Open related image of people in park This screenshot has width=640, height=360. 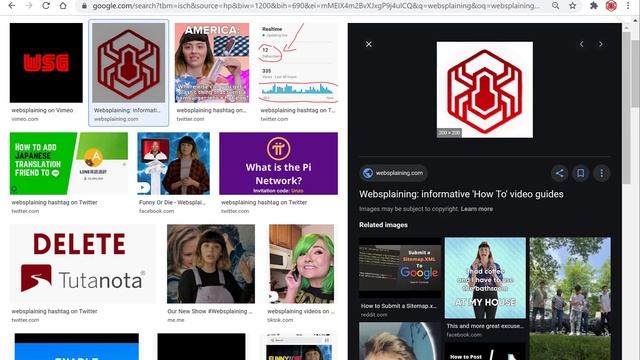570,298
